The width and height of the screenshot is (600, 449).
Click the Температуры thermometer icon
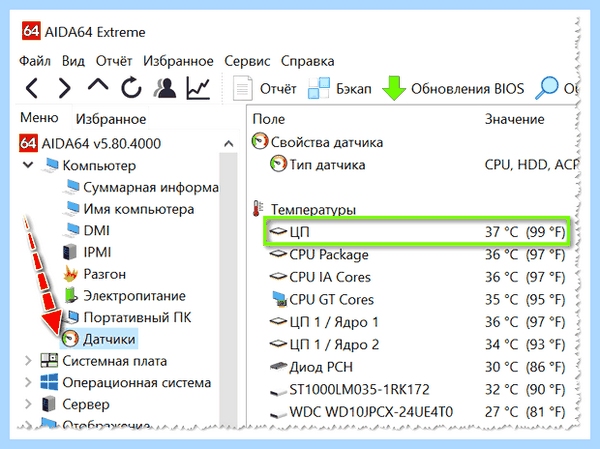[257, 209]
